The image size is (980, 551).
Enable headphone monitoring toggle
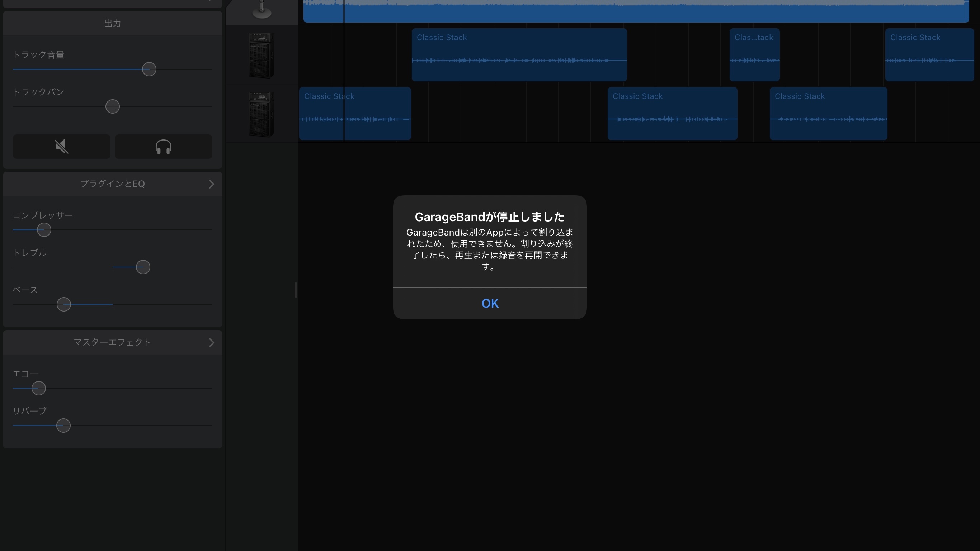click(x=164, y=146)
